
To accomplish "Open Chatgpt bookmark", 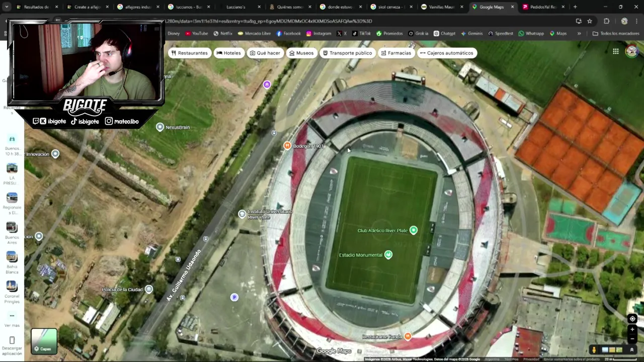I will [444, 34].
